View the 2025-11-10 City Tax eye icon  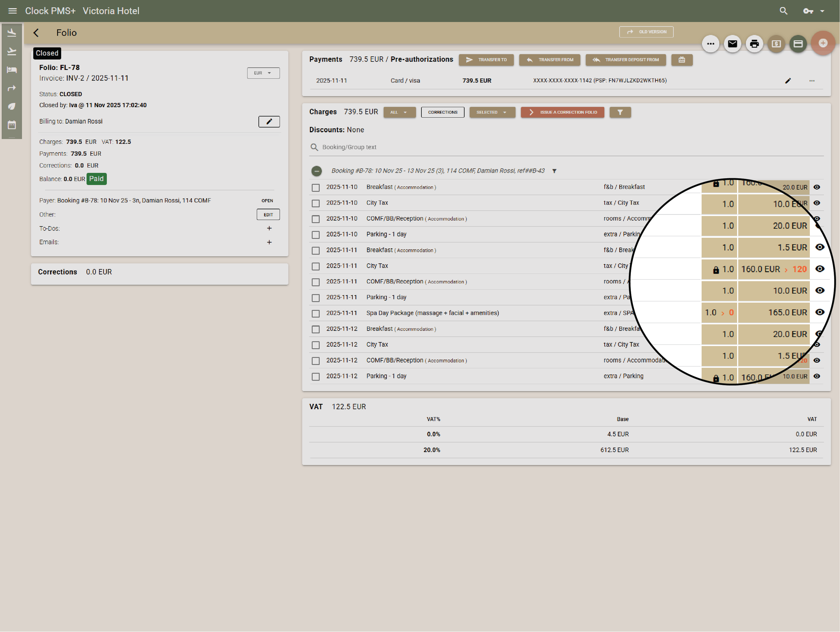coord(817,203)
